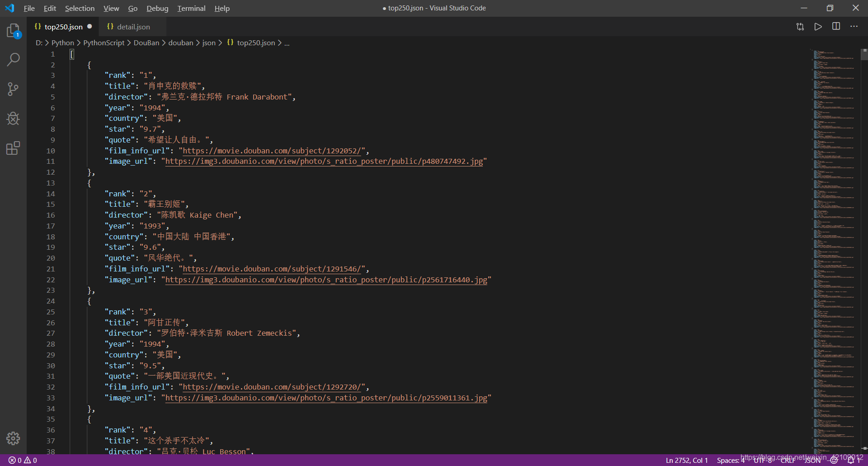
Task: Click CRLF end of line selector
Action: click(788, 460)
